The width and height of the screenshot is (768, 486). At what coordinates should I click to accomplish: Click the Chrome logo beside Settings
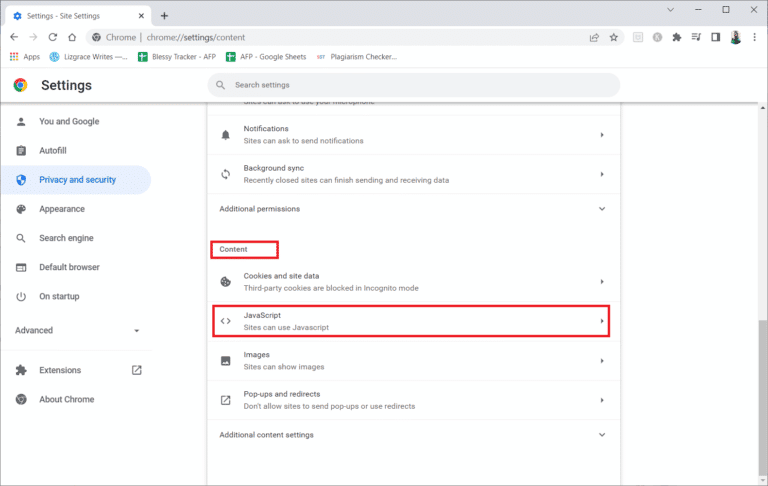[20, 85]
